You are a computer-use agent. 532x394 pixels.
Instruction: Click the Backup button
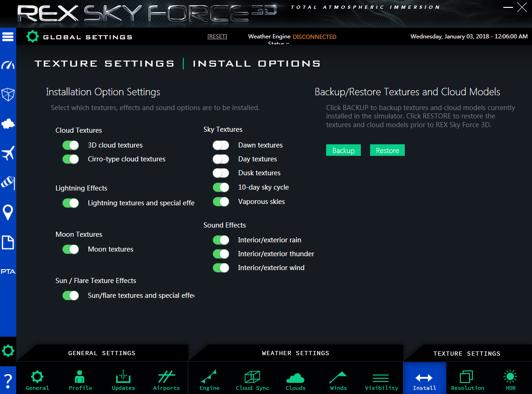point(343,150)
